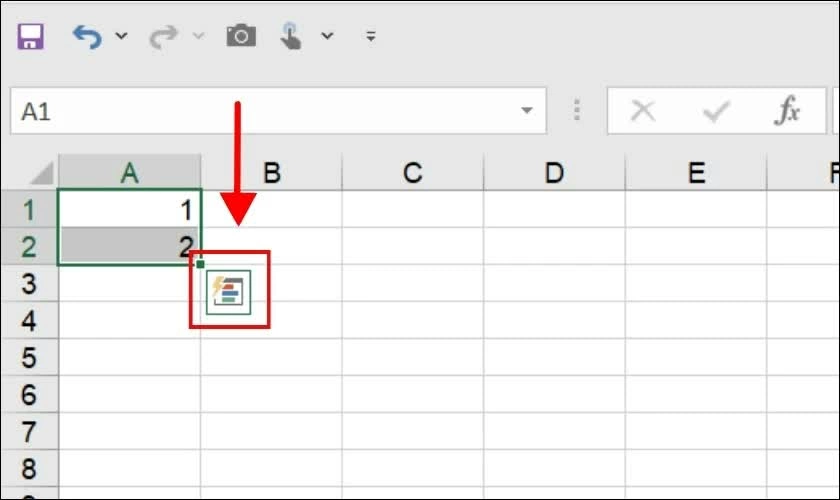
Task: Click the formula bar Enter checkmark
Action: pos(716,111)
